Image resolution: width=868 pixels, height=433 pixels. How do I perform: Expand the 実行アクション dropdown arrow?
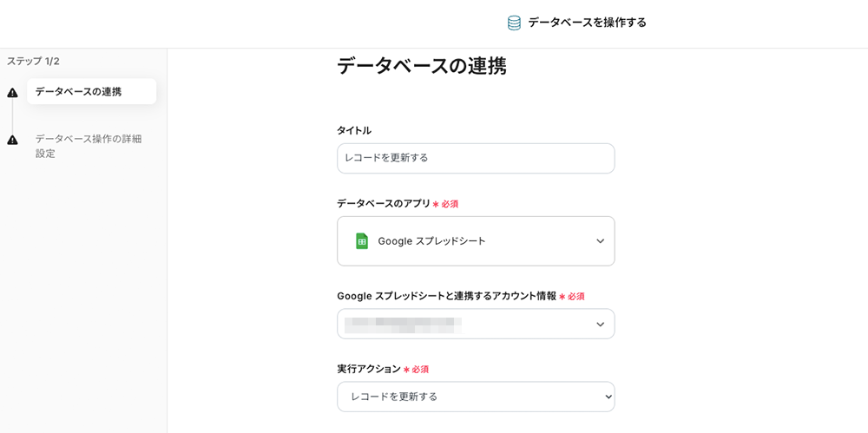click(x=607, y=397)
